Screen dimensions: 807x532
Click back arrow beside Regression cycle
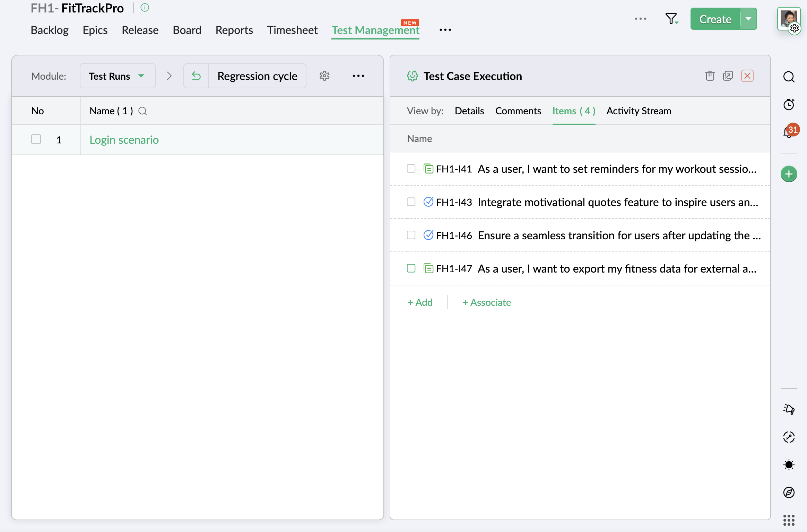196,76
